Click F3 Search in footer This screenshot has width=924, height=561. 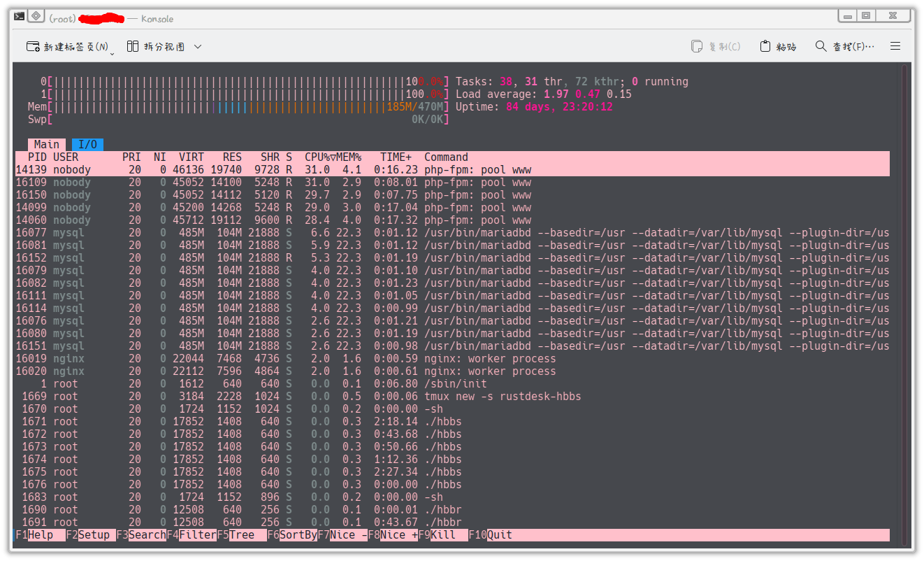(141, 534)
